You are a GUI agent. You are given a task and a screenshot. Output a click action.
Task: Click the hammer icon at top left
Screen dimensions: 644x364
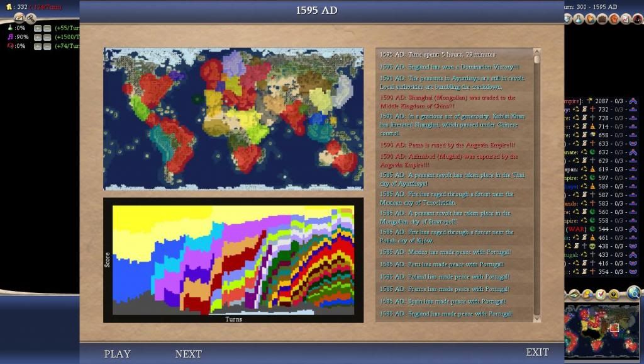coord(31,18)
